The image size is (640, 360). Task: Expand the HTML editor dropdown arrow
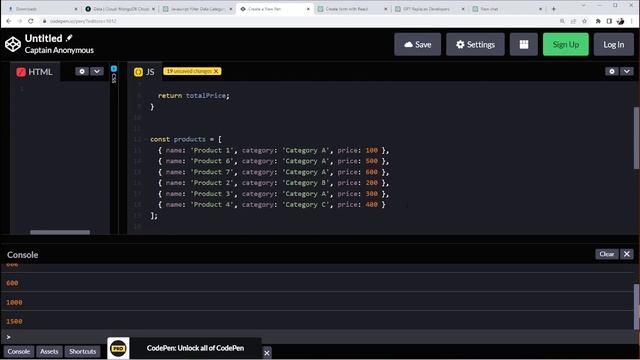[97, 71]
